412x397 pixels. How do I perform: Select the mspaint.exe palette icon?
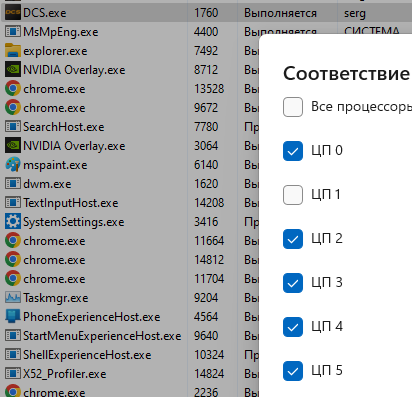pyautogui.click(x=13, y=165)
